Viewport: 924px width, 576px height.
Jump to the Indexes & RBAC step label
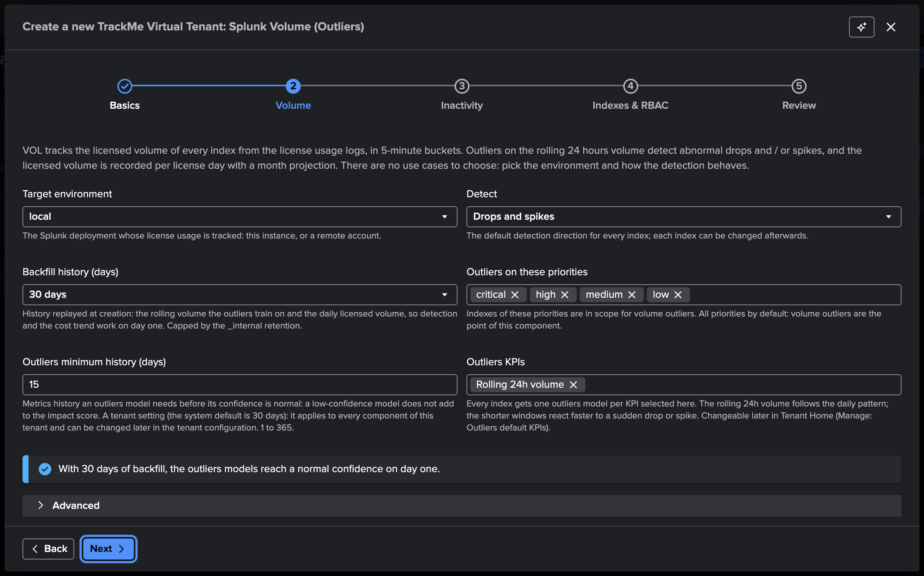pyautogui.click(x=630, y=105)
